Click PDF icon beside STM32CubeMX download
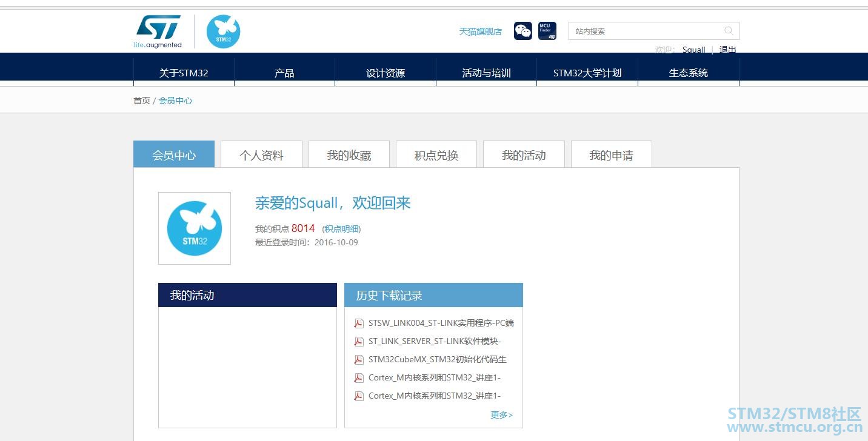Screen dimensions: 868x441 click(x=359, y=359)
